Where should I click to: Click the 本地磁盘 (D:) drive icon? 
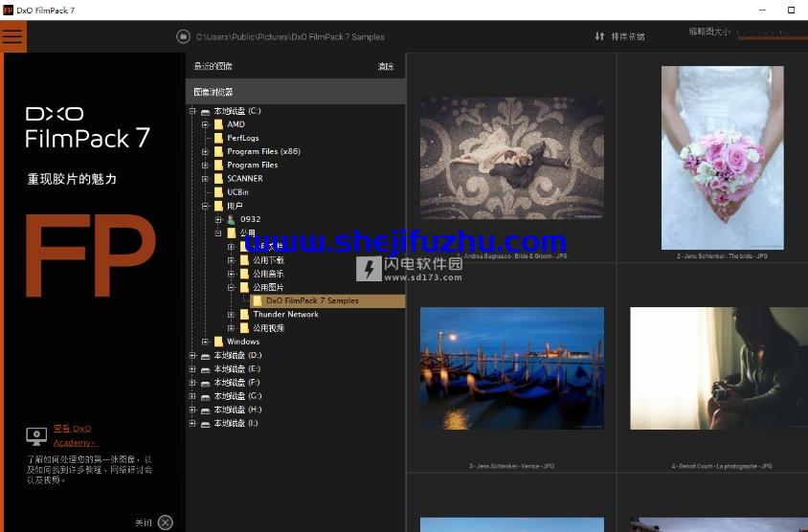(x=205, y=356)
